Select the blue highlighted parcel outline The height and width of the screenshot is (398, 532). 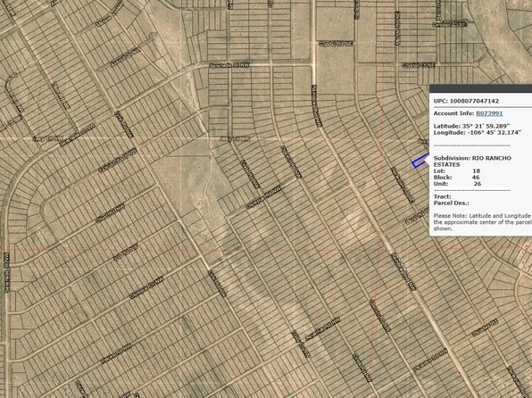[420, 161]
